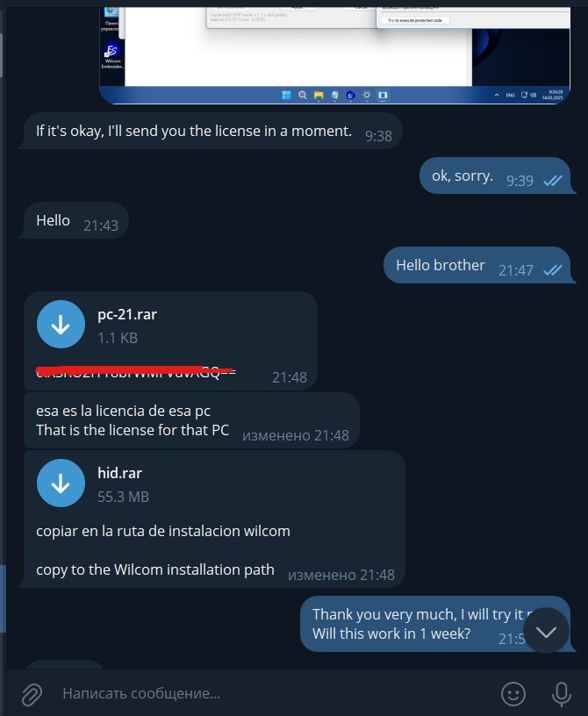Click the "Try to execute protected code" button
The height and width of the screenshot is (716, 588).
point(415,20)
